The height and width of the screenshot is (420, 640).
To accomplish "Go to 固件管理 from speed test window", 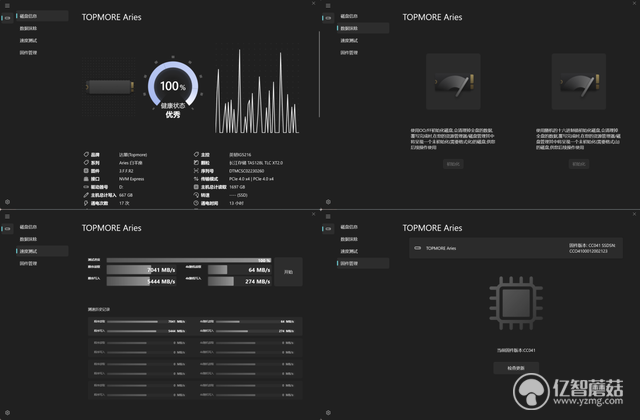I will pyautogui.click(x=42, y=263).
